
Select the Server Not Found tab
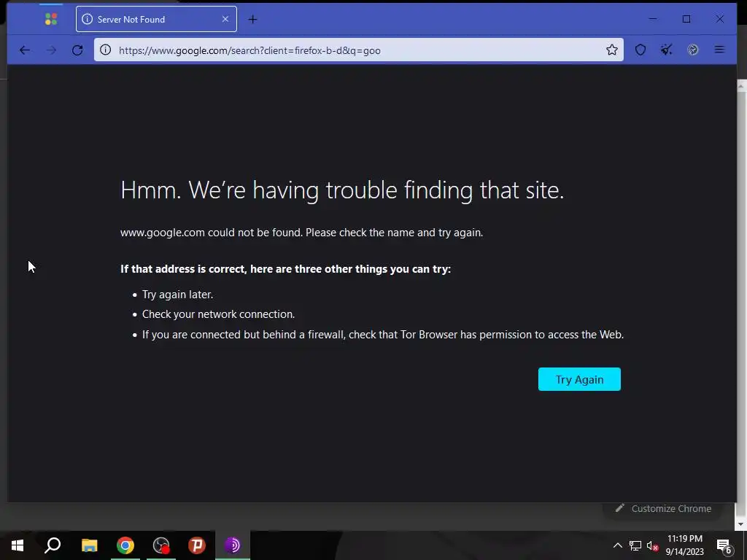(x=156, y=19)
